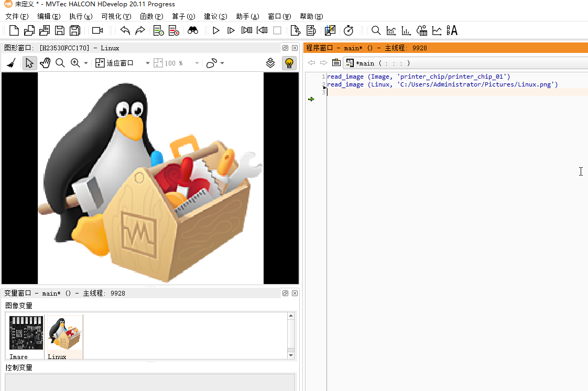Viewport: 588px width, 391px height.
Task: Run to insert cursor icon
Action: coord(231,30)
